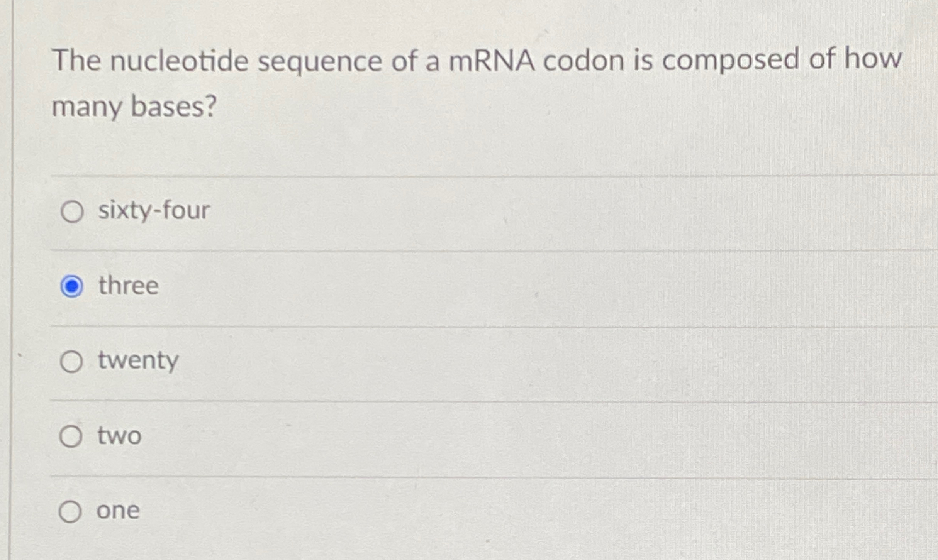Image resolution: width=938 pixels, height=560 pixels.
Task: Click the sixty-four answer label
Action: tap(153, 210)
